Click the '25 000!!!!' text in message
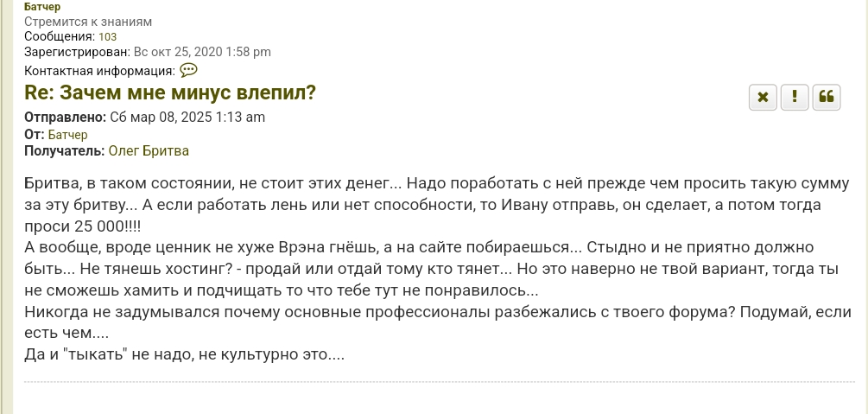This screenshot has height=414, width=868. tap(106, 226)
